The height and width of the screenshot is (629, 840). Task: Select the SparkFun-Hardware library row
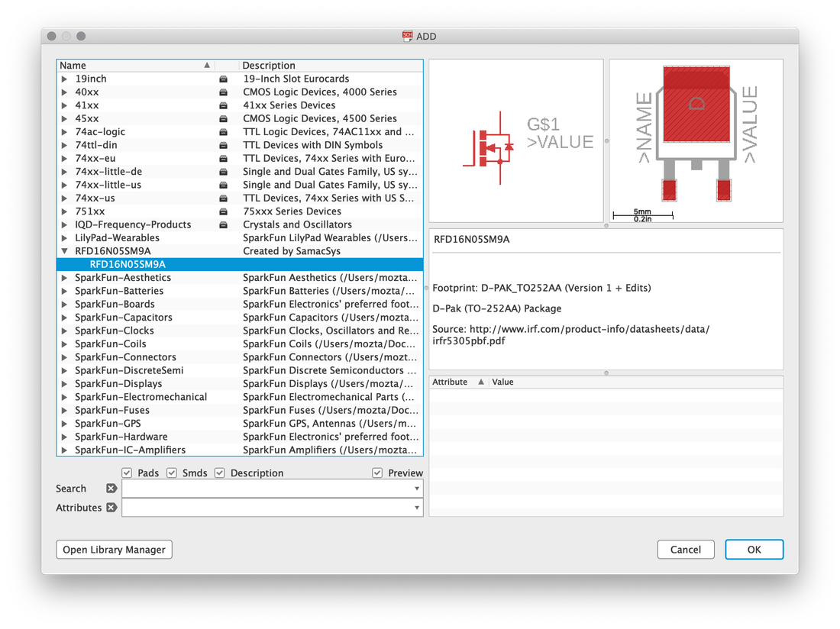(240, 437)
